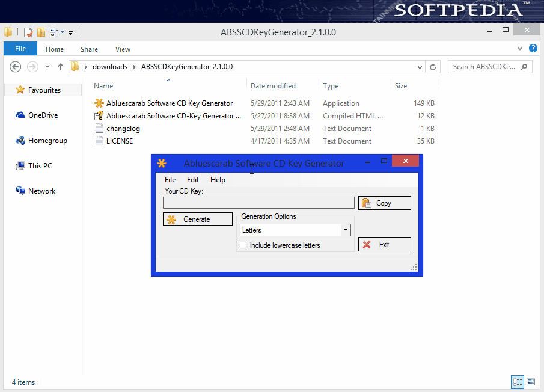
Task: Refresh the folder view
Action: pos(433,67)
